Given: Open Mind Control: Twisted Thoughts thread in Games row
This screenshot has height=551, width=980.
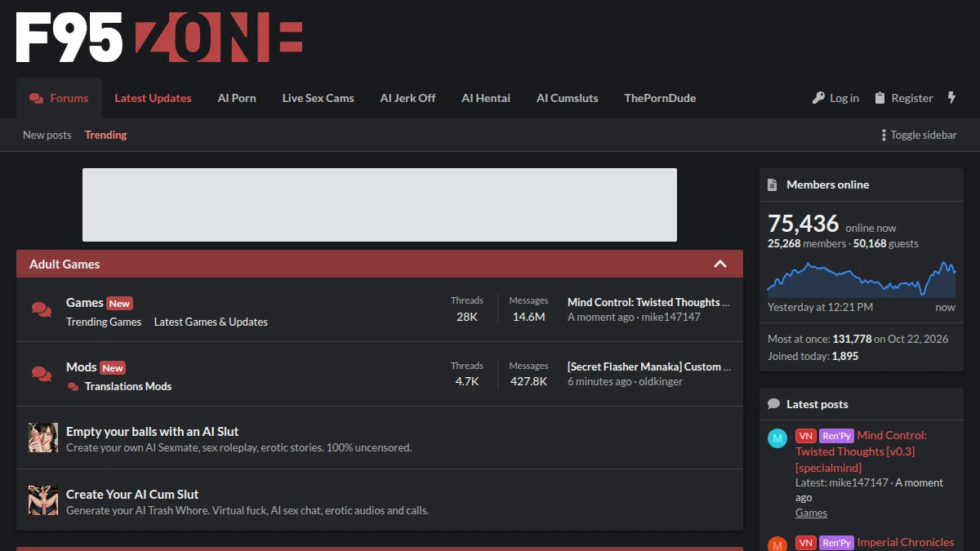Looking at the screenshot, I should (648, 302).
